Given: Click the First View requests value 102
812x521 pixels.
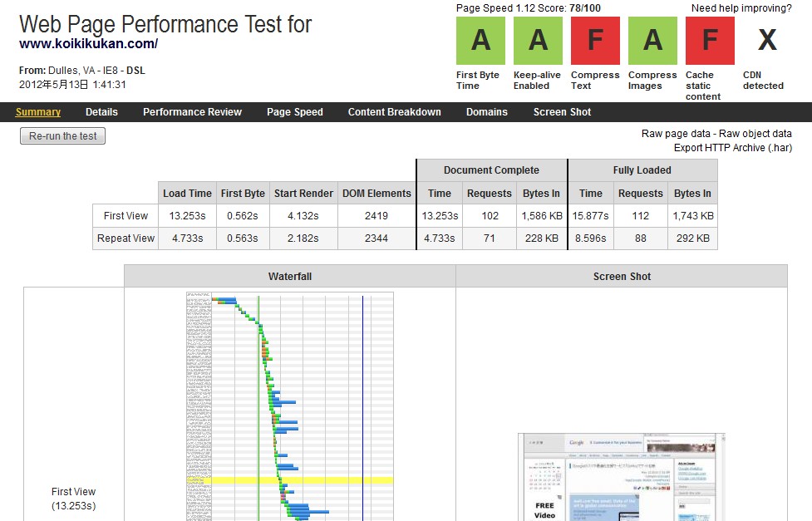Looking at the screenshot, I should [x=490, y=216].
